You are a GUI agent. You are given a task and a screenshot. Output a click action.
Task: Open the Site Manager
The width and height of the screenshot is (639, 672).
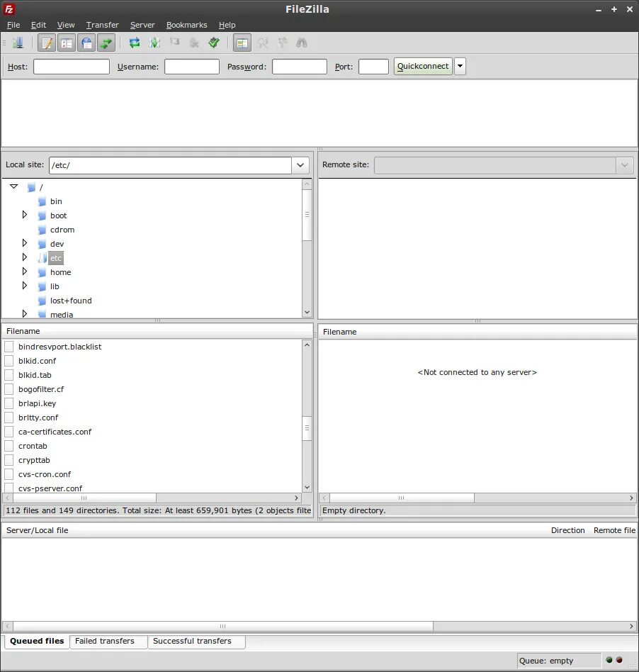[x=18, y=43]
